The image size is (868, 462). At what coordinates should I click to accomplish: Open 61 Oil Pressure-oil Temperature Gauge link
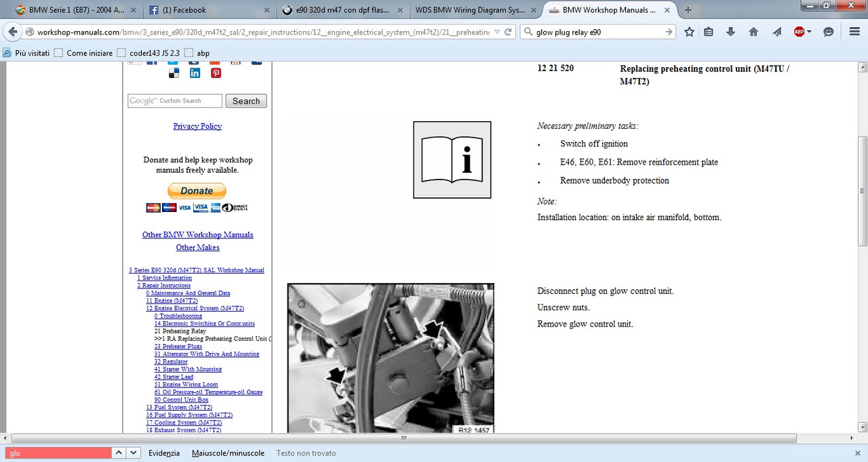point(208,392)
